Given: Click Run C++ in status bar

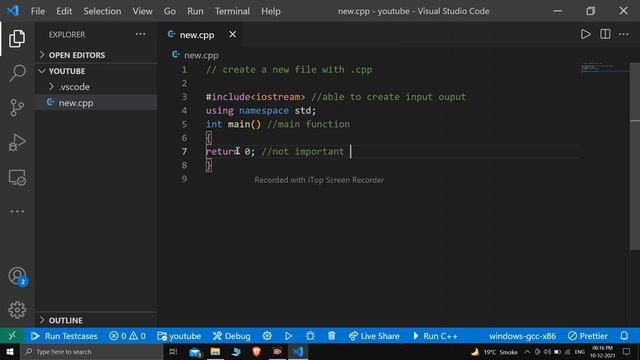Looking at the screenshot, I should coord(435,336).
